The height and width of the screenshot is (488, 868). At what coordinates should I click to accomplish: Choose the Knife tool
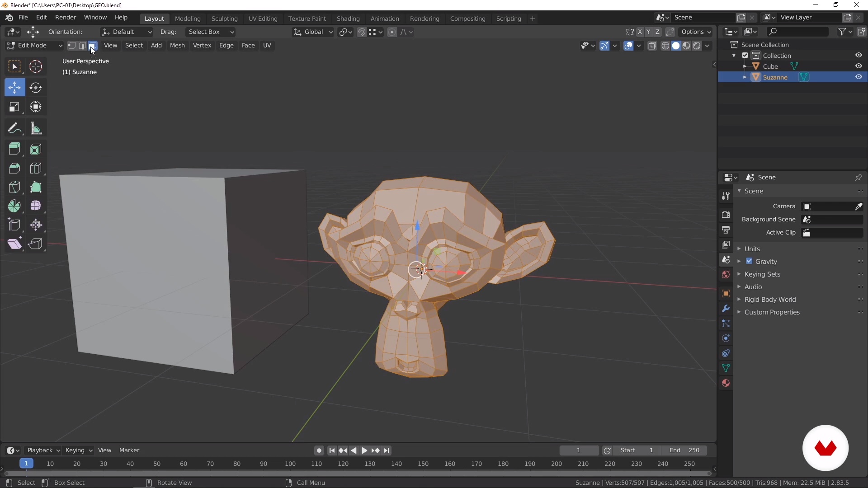coord(14,187)
